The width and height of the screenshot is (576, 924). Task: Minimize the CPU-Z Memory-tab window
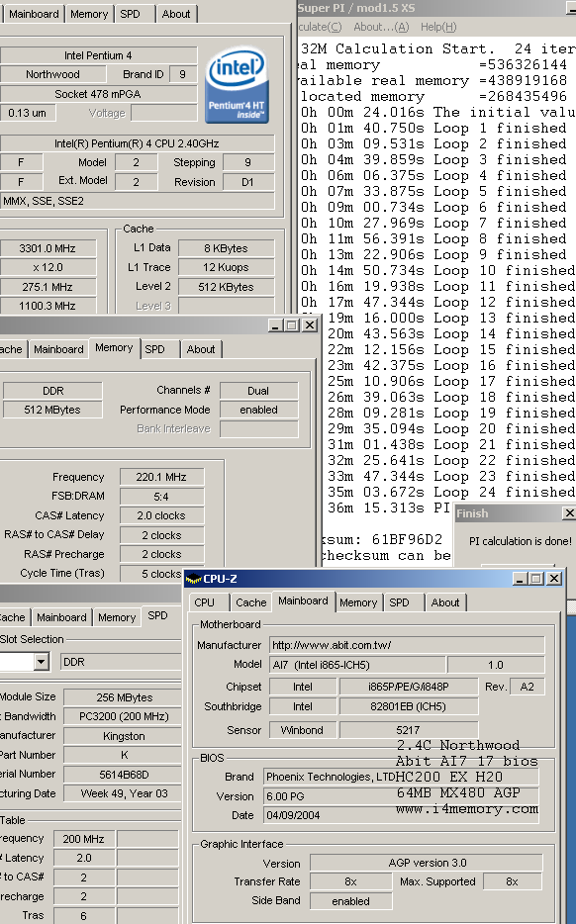coord(275,324)
